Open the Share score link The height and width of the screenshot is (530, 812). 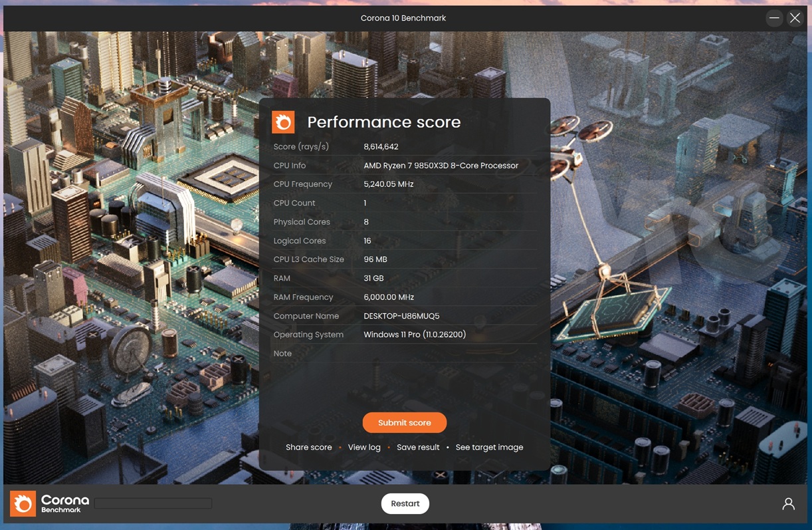(x=308, y=447)
